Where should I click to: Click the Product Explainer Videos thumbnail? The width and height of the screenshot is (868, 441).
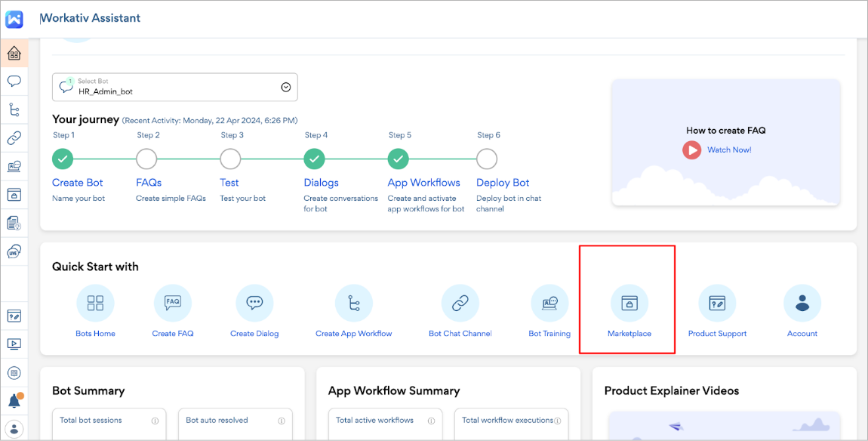(x=724, y=425)
